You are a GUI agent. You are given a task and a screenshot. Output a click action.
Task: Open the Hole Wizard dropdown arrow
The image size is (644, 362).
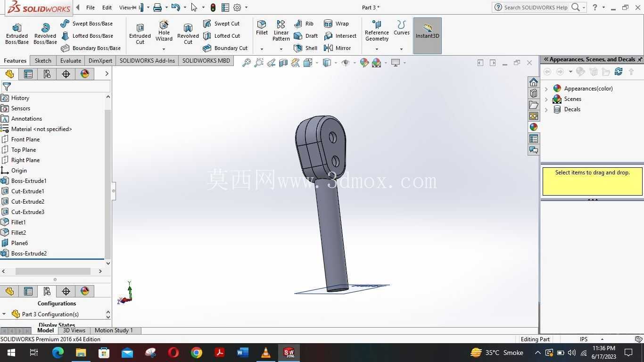(164, 49)
